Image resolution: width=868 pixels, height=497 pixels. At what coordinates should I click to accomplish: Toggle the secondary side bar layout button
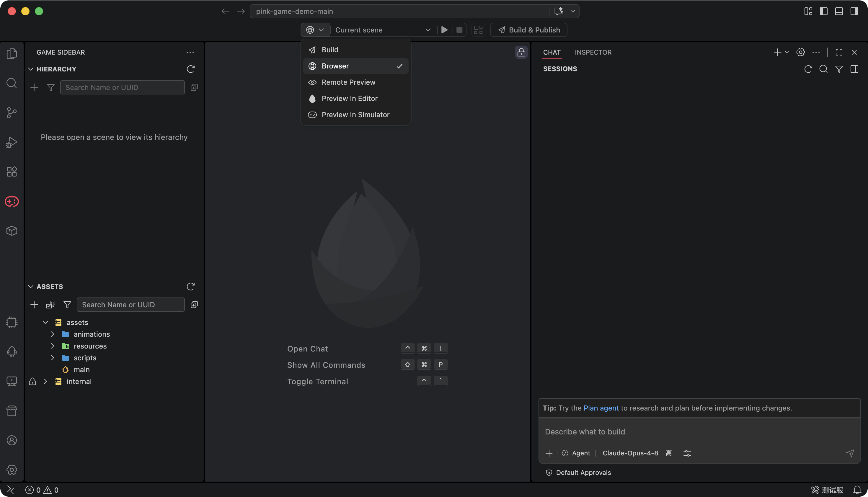click(854, 11)
